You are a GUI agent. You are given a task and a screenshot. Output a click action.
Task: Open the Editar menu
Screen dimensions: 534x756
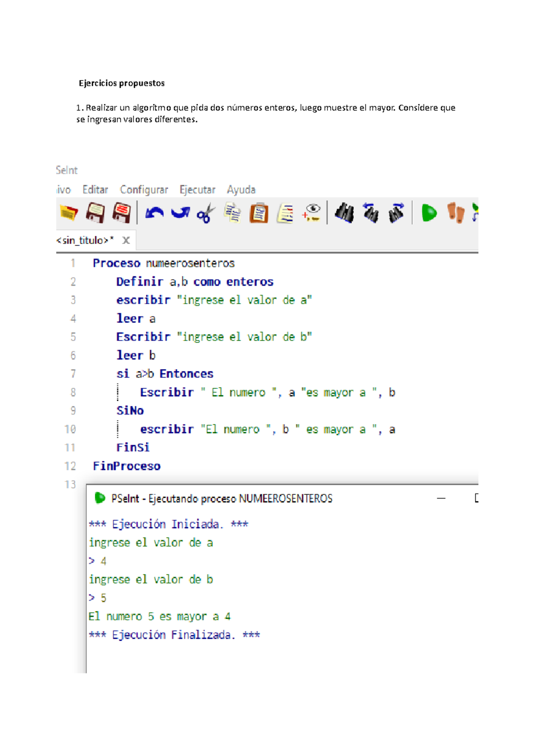pyautogui.click(x=95, y=190)
